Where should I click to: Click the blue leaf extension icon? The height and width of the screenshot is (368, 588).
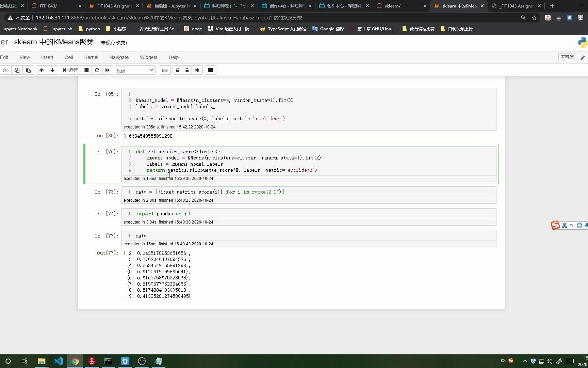click(x=570, y=18)
